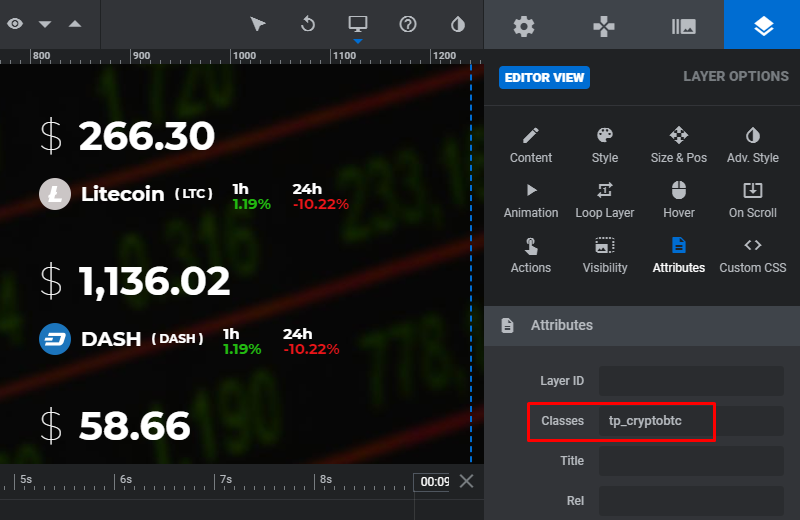Open the Size & Pos section
800x520 pixels.
click(x=679, y=145)
